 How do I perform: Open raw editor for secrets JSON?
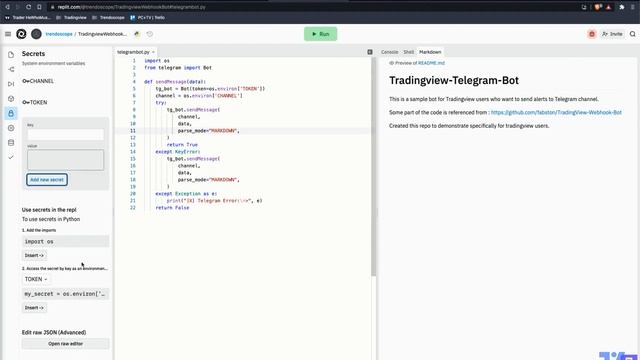tap(65, 344)
